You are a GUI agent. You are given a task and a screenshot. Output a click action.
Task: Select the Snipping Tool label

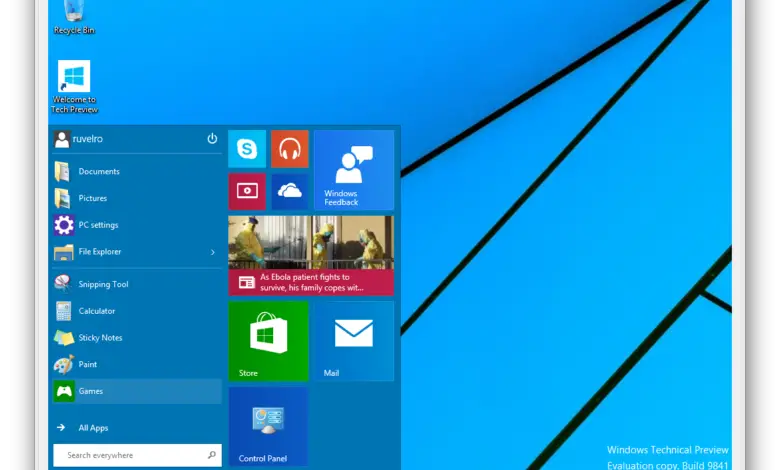(x=103, y=284)
